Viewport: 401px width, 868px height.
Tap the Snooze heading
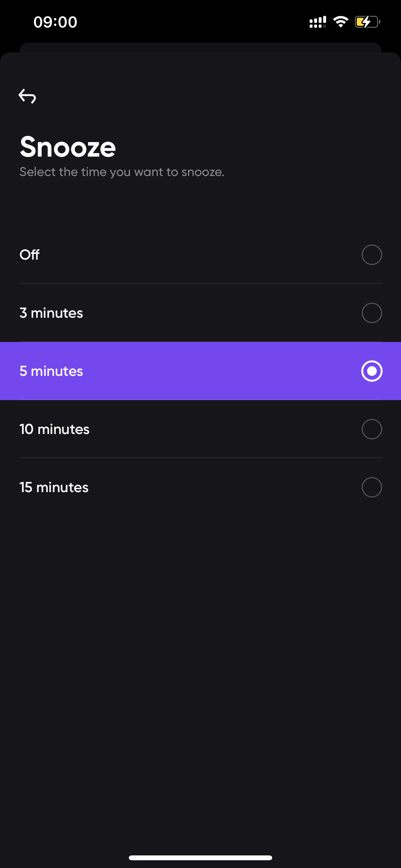pos(68,147)
